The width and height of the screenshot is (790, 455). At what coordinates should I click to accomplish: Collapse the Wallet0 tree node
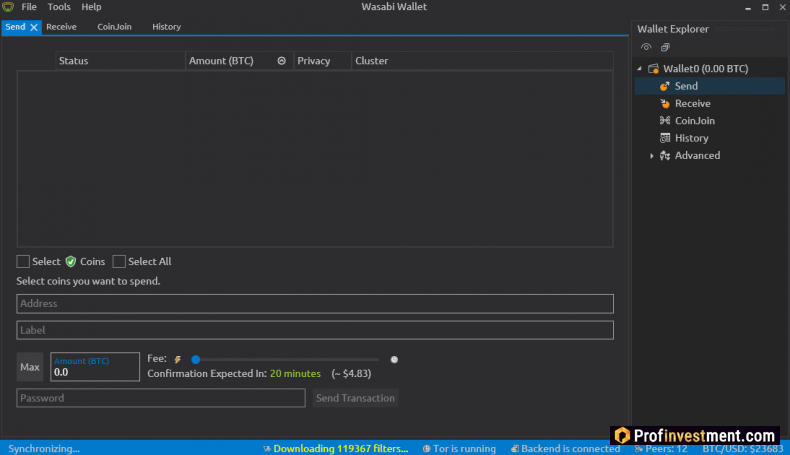coord(640,69)
